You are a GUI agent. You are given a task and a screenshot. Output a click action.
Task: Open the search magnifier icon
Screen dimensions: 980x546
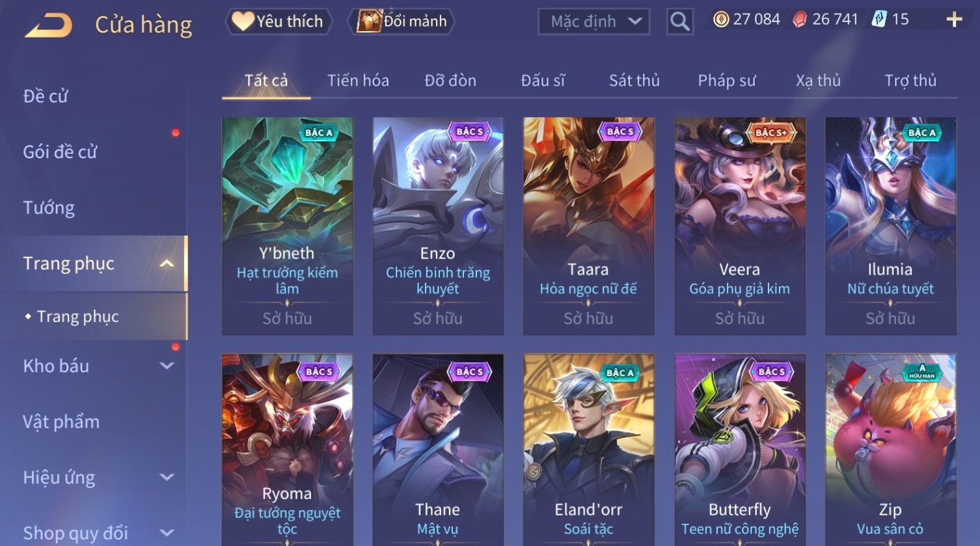pos(679,21)
